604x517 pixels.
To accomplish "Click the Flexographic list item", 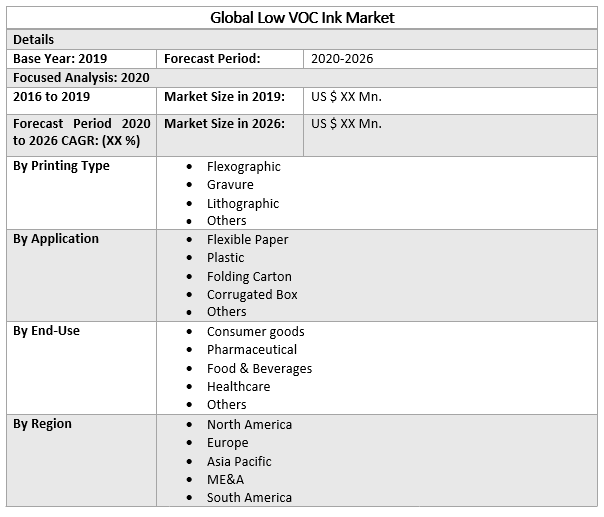I will tap(243, 166).
